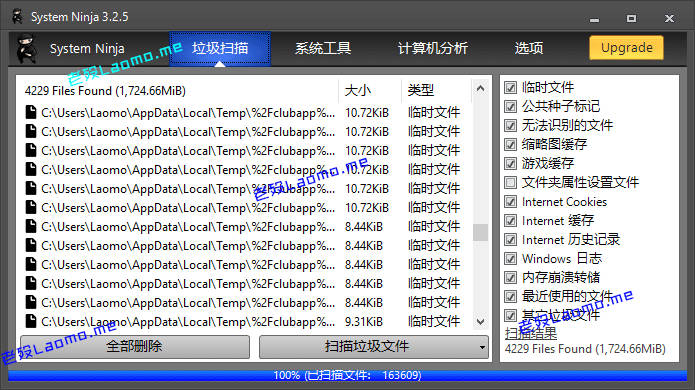Click the 100% scan progress bar

coord(348,375)
